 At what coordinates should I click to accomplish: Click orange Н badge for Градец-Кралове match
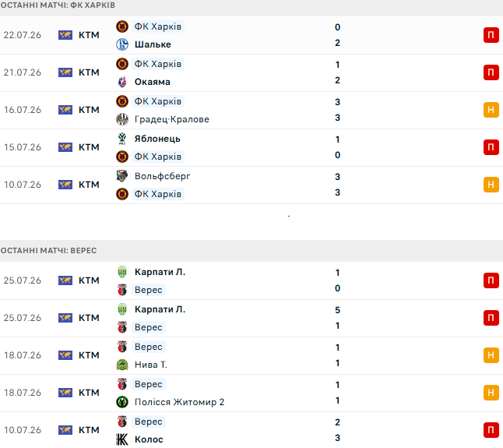491,110
